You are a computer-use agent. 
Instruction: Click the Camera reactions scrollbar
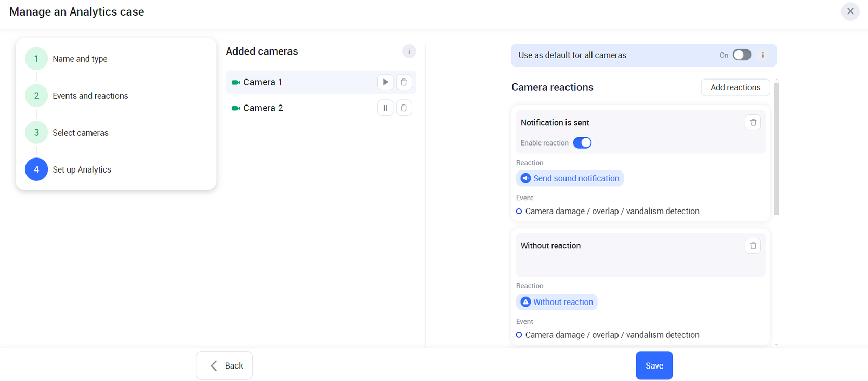coord(777,148)
